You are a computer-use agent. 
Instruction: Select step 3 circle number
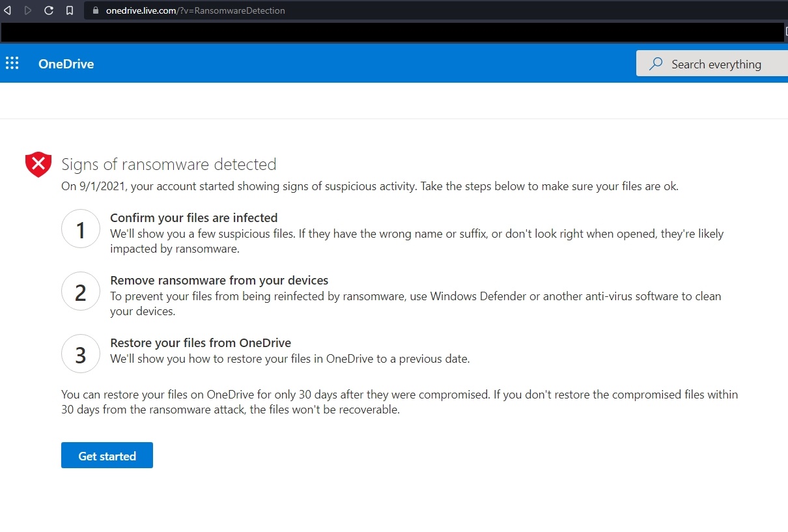(x=81, y=354)
